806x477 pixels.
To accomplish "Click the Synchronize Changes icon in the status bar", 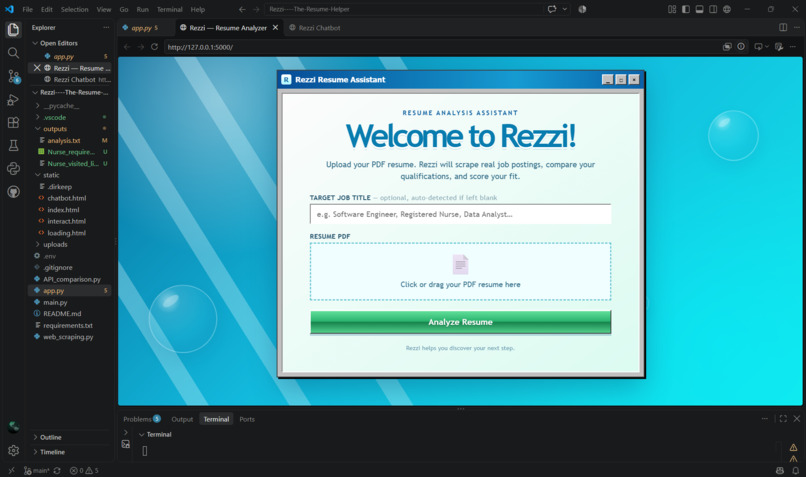I will click(x=57, y=470).
